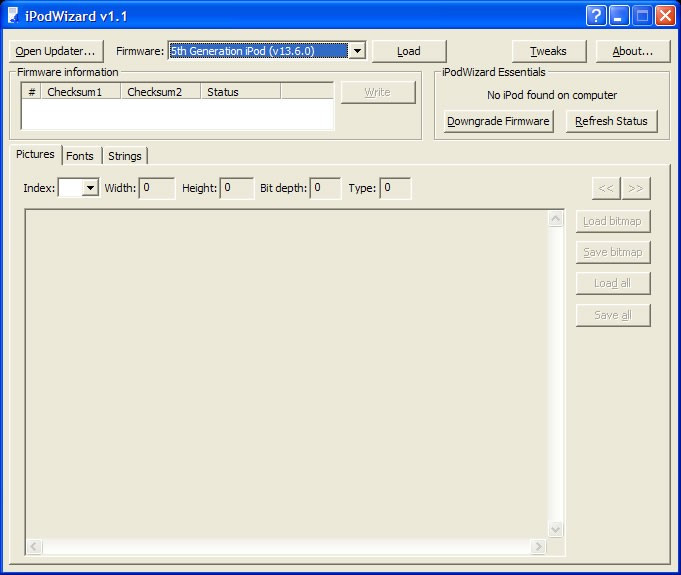This screenshot has width=681, height=575.
Task: Open the About dialog
Action: coord(633,51)
